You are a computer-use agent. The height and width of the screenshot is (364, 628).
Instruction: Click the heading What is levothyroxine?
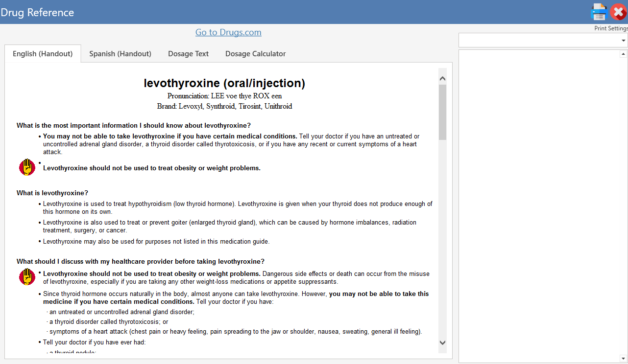point(52,193)
